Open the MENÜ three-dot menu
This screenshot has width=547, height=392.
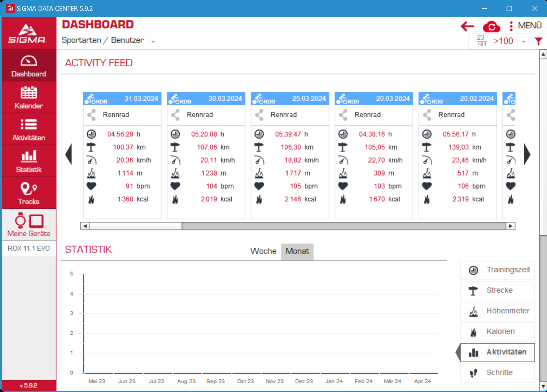tap(526, 26)
